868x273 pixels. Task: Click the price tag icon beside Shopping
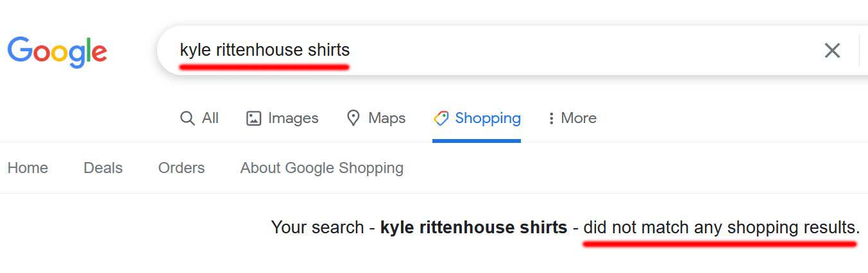[441, 118]
